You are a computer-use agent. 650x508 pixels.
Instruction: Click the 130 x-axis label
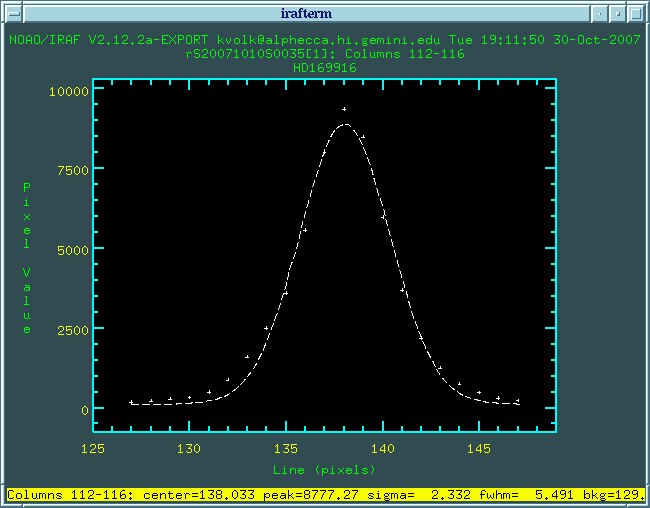(189, 449)
